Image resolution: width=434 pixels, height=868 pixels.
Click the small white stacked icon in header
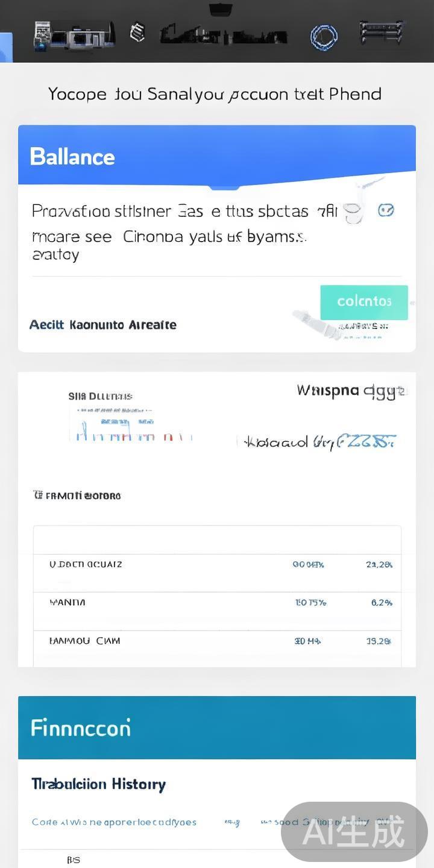[x=137, y=33]
